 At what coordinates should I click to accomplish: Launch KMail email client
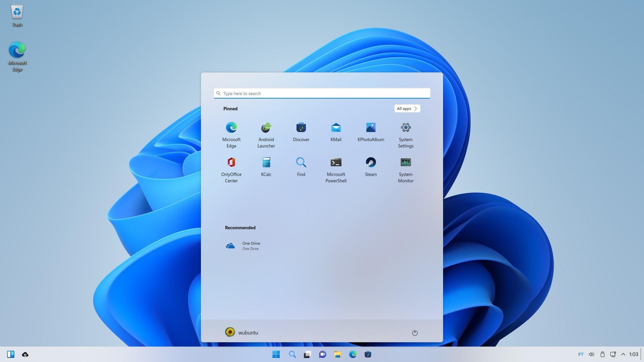336,127
